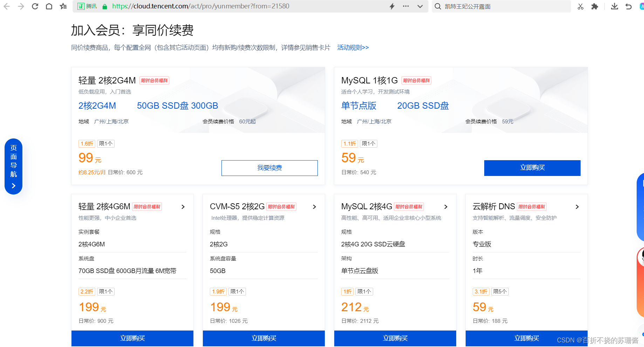Click 立即购买 for 轻量 2核4G6M
The height and width of the screenshot is (347, 644).
[132, 338]
